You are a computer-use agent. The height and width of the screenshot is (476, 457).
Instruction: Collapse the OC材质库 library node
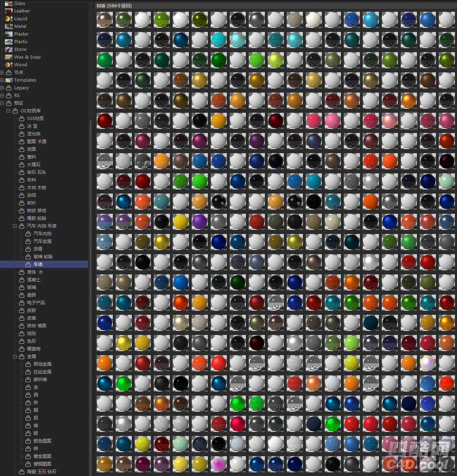tap(9, 111)
